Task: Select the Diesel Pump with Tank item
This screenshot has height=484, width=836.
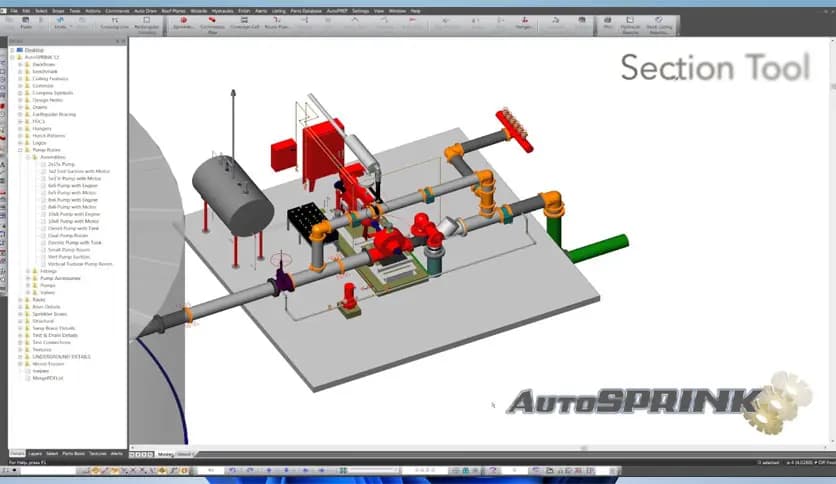Action: point(74,228)
